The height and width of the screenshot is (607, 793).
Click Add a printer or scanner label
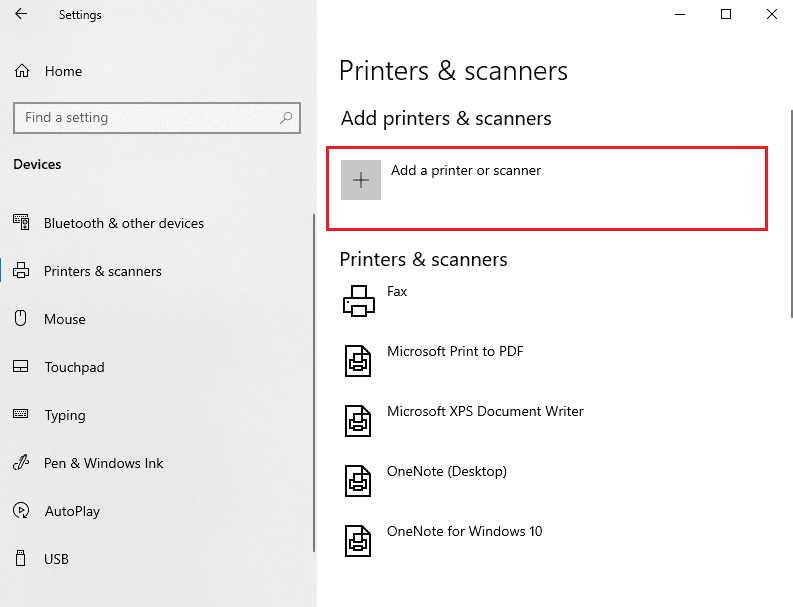466,170
